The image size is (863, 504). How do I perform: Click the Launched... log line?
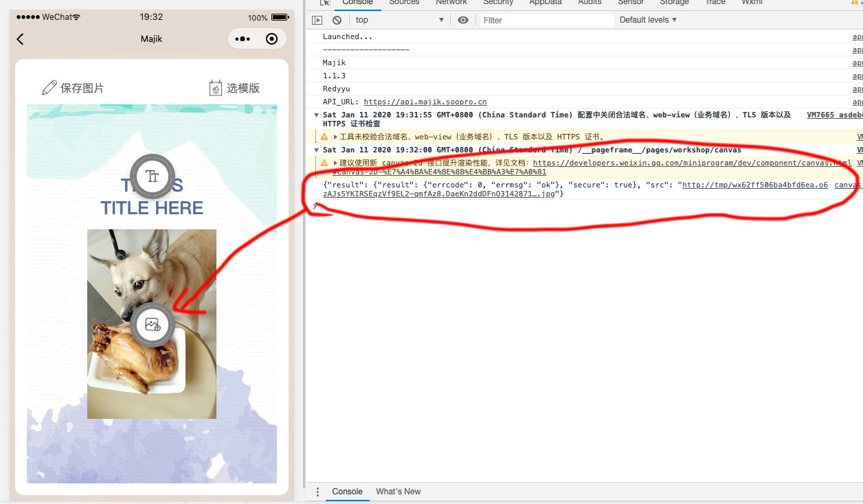348,37
